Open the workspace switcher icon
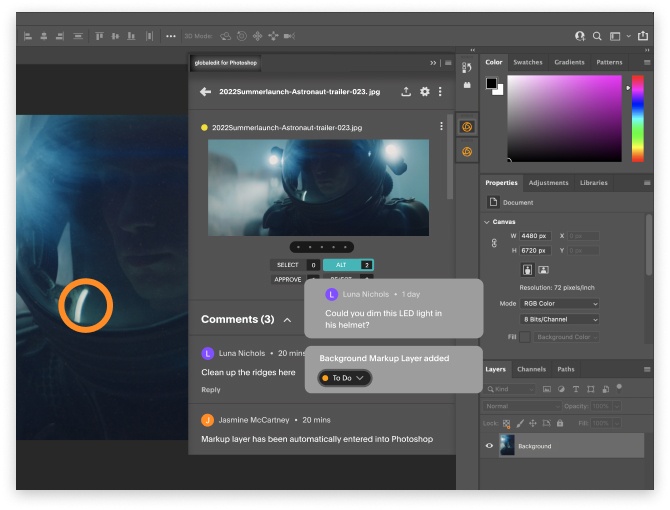This screenshot has width=670, height=510. [x=615, y=36]
